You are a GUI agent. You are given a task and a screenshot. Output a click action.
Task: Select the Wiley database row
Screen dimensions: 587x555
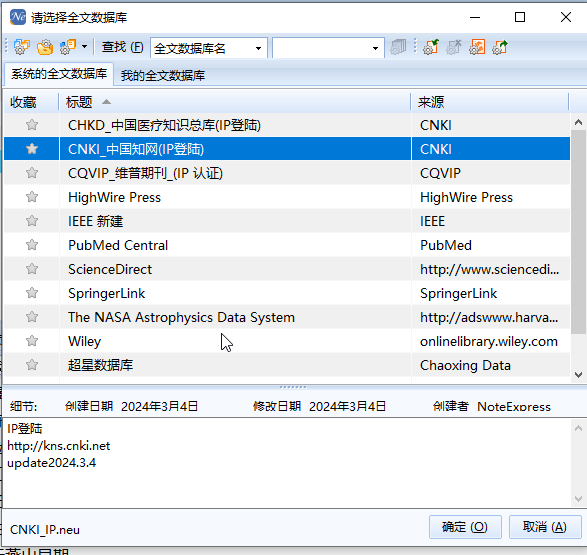click(287, 341)
